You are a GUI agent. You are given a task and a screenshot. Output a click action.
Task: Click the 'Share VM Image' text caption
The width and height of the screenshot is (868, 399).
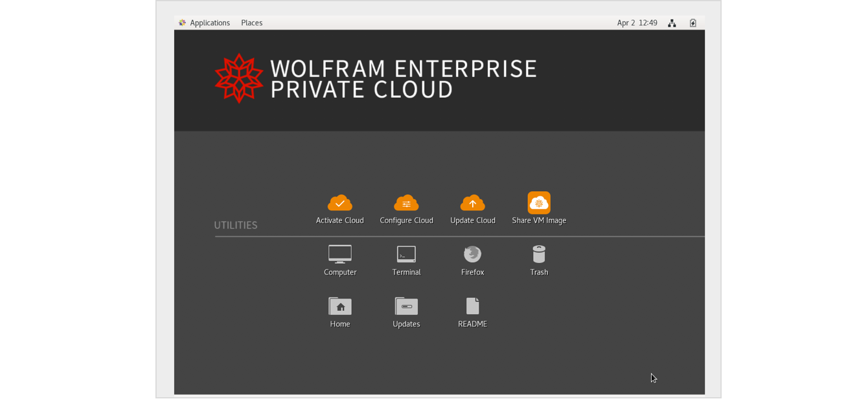[539, 220]
